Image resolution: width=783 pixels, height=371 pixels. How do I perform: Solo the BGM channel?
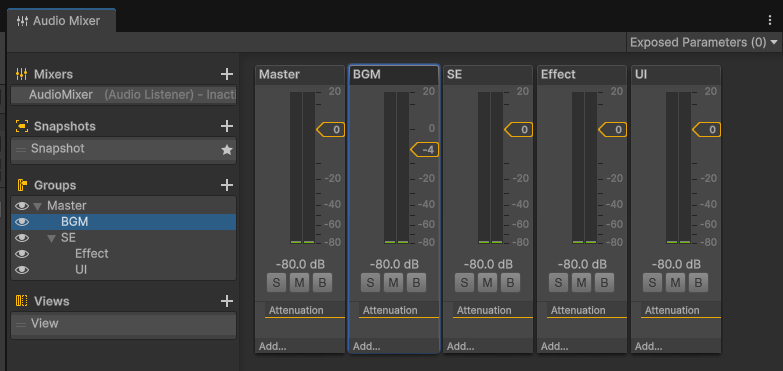(x=370, y=283)
